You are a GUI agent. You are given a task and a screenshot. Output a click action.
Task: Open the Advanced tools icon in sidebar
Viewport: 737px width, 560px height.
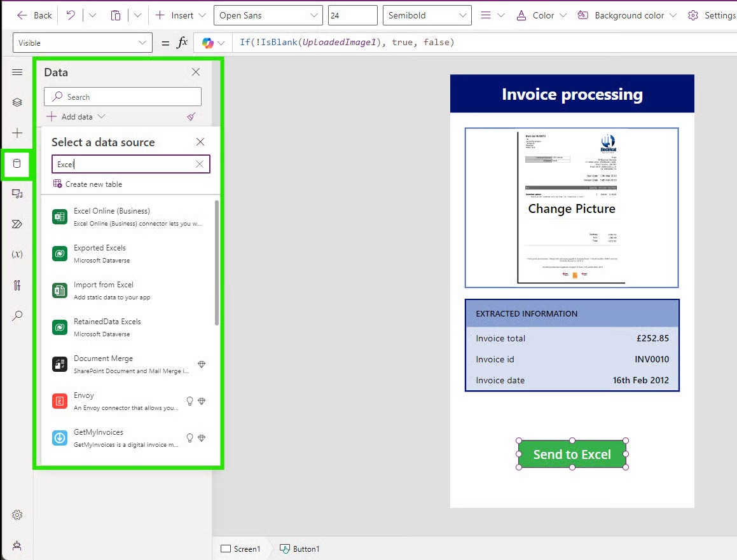[17, 285]
